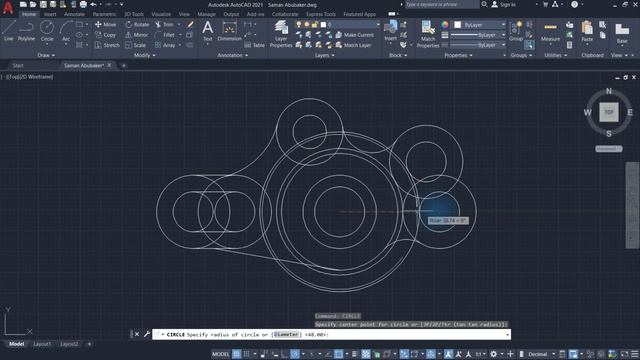The image size is (640, 360).
Task: Expand the Modify panel
Action: click(x=144, y=55)
